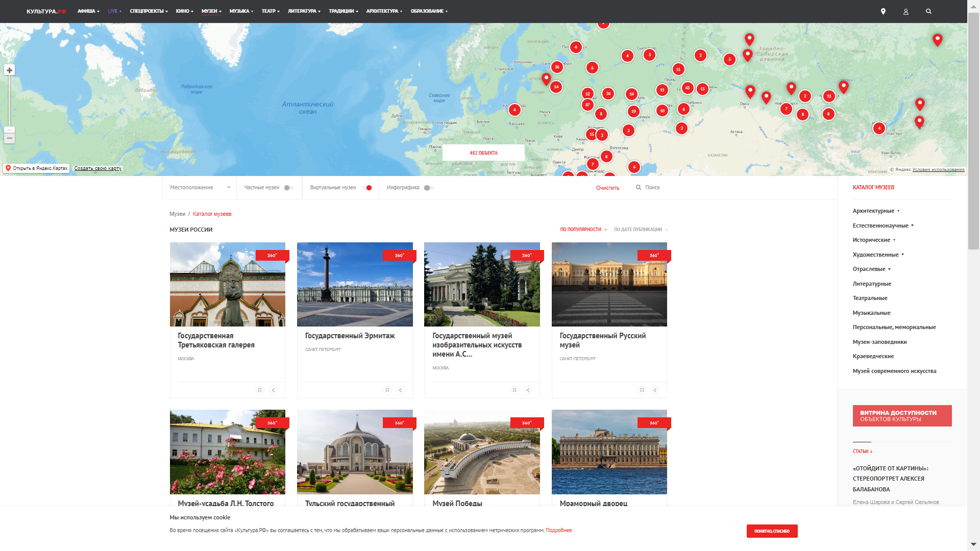
Task: Zoom out the map with minus button
Action: 9,138
